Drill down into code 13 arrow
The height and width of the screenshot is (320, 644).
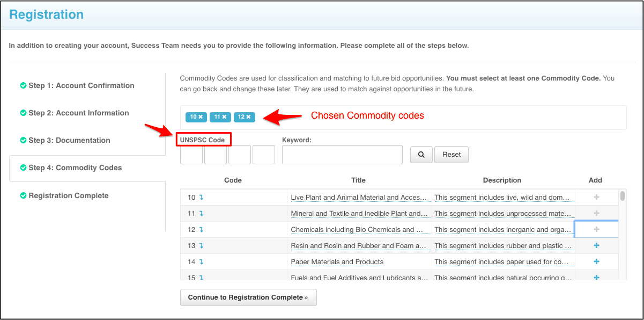202,246
